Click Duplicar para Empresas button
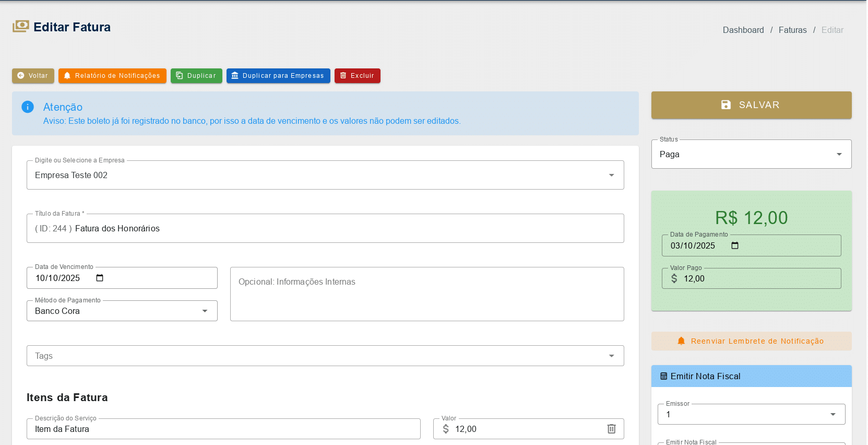Viewport: 868px width, 445px height. pyautogui.click(x=278, y=76)
